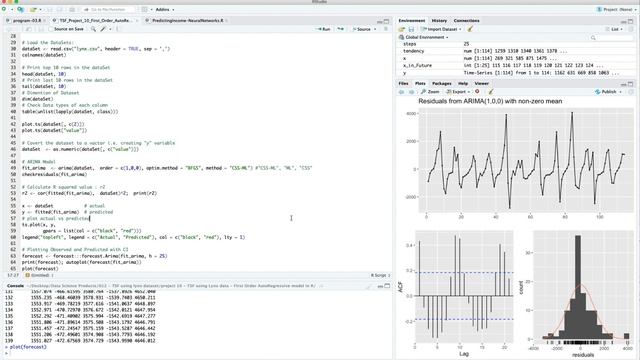Click the Run button
The height and width of the screenshot is (360, 640).
[323, 29]
